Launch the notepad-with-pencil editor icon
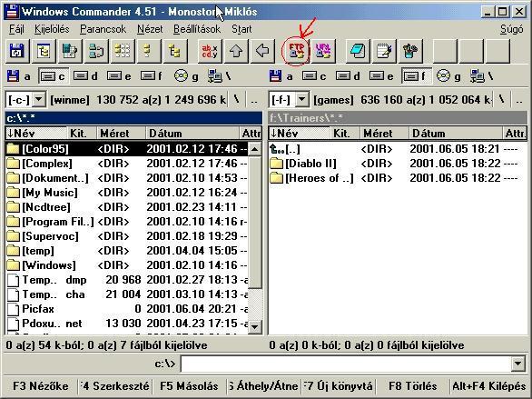This screenshot has height=399, width=532. pyautogui.click(x=384, y=51)
